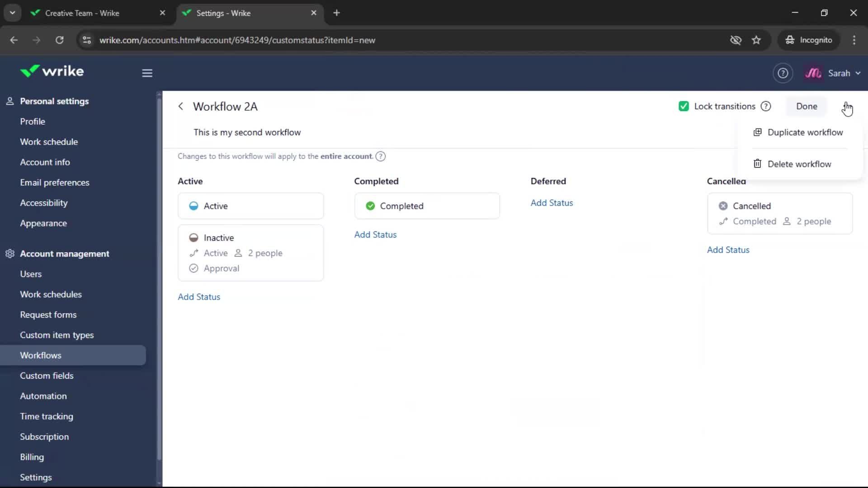The width and height of the screenshot is (868, 488).
Task: Click Sarah's profile avatar
Action: tap(813, 73)
